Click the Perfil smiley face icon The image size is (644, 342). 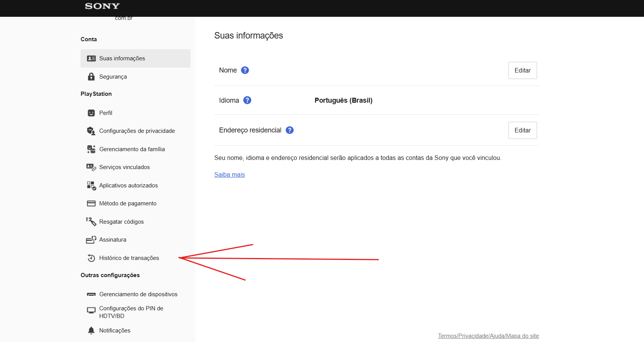[91, 113]
